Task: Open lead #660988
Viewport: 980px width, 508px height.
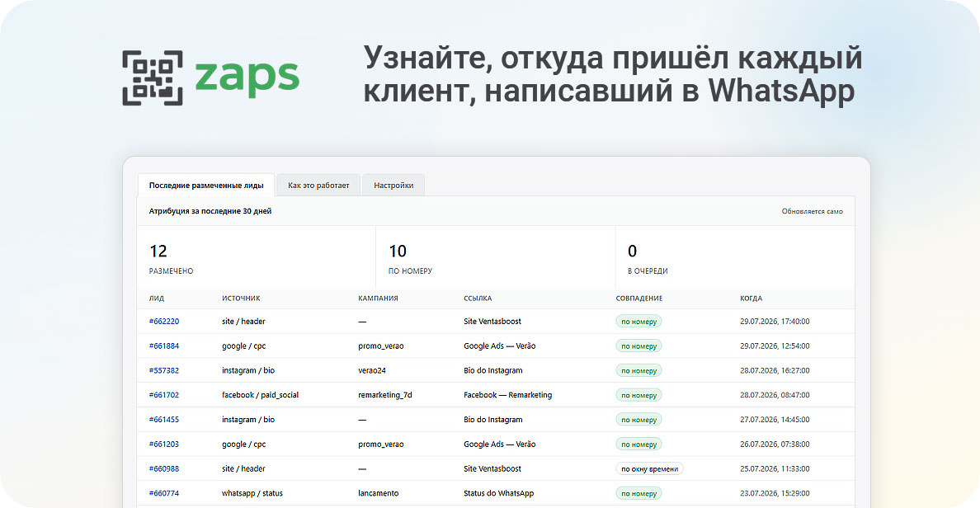Action: pos(164,468)
